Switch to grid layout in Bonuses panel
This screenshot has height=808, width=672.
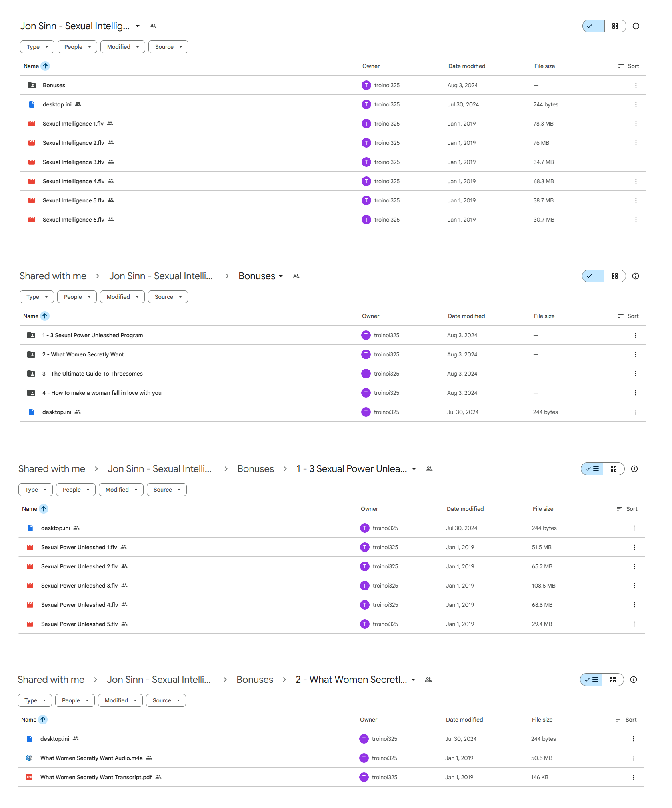615,276
